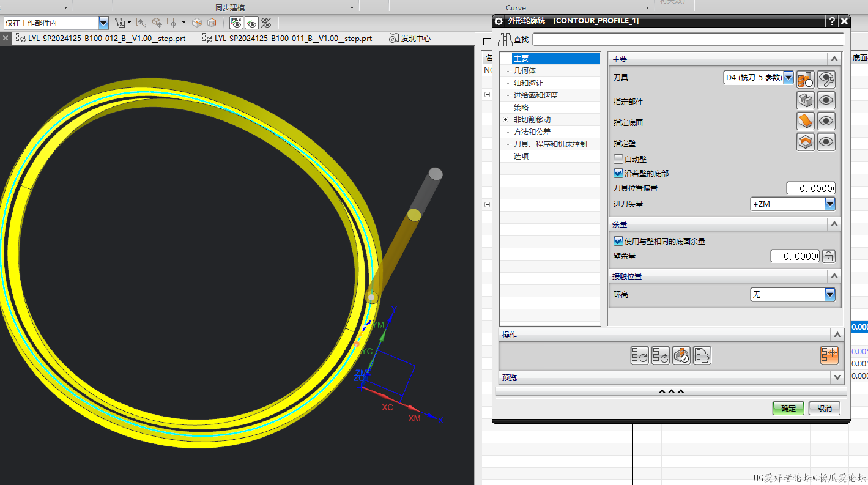868x485 pixels.
Task: Click the Generate tool path icon in 操作
Action: (640, 355)
